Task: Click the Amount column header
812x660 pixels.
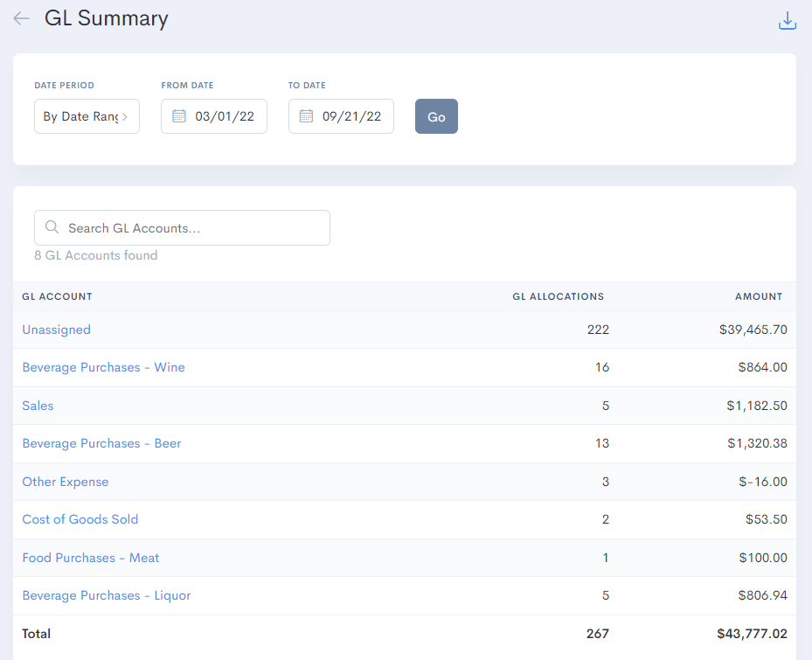Action: [x=759, y=296]
